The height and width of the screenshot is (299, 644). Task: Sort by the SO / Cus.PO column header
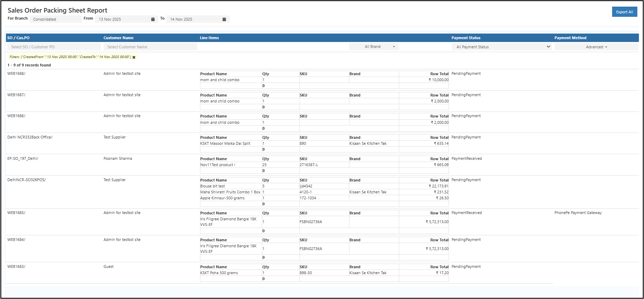(x=18, y=38)
